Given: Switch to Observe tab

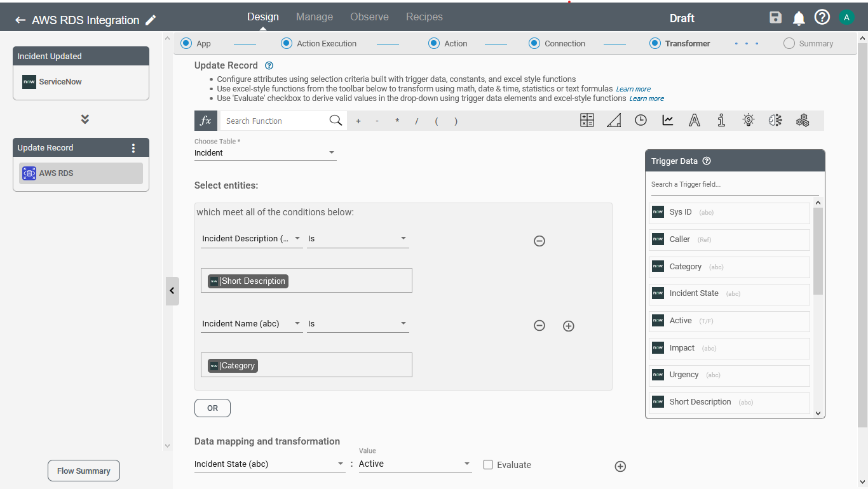Looking at the screenshot, I should 370,17.
